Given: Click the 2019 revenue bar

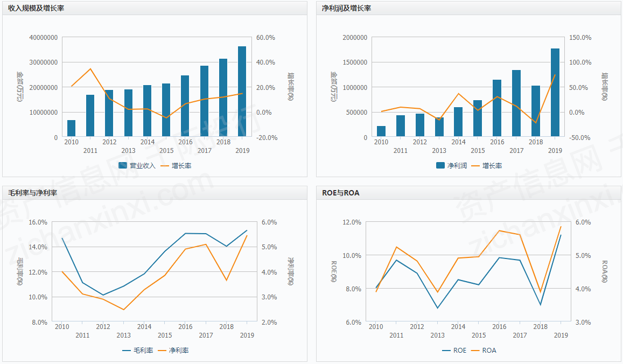Looking at the screenshot, I should point(242,92).
